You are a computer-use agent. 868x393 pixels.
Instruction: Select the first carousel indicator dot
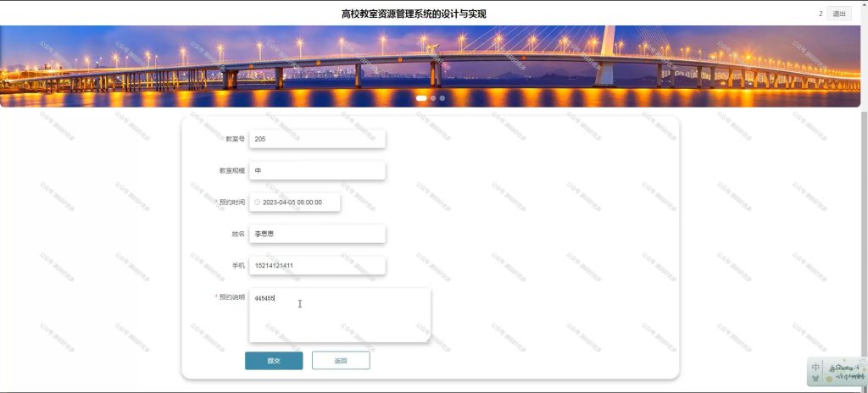[x=421, y=98]
